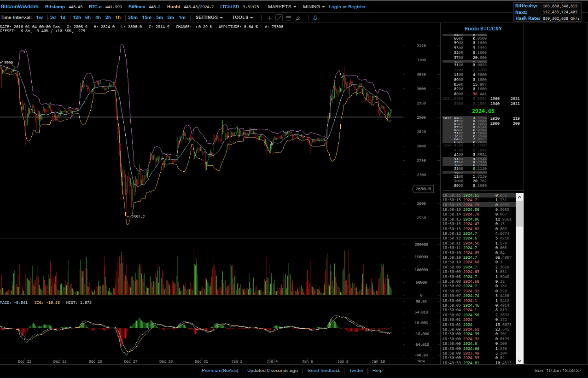The height and width of the screenshot is (378, 588).
Task: Click the 2960 depth level row
Action: click(505, 99)
